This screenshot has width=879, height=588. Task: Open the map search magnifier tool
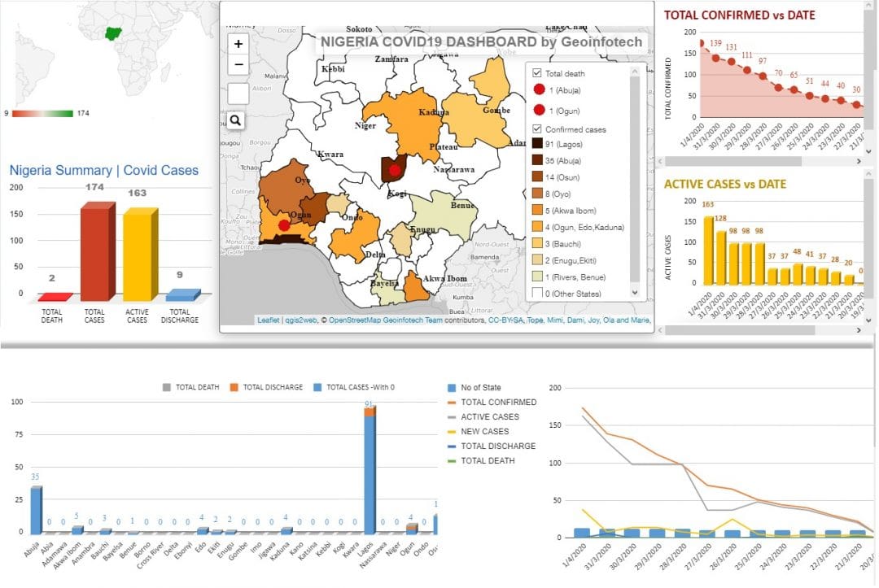(x=234, y=120)
